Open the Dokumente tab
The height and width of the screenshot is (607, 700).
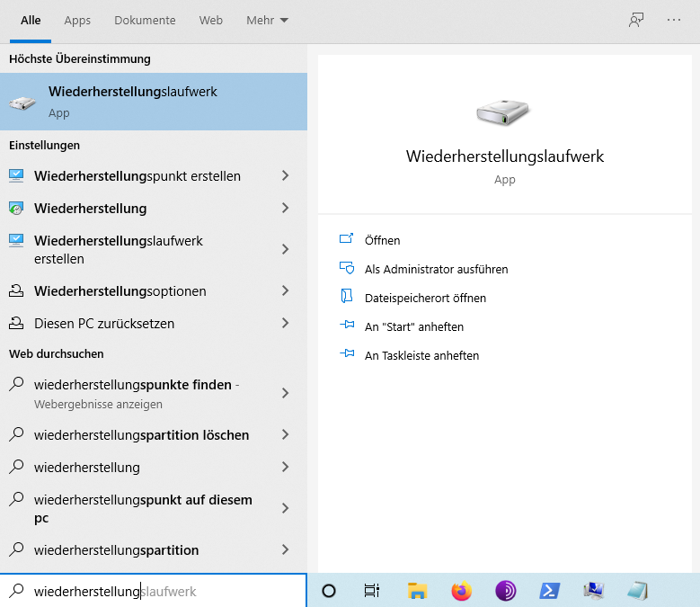(145, 21)
